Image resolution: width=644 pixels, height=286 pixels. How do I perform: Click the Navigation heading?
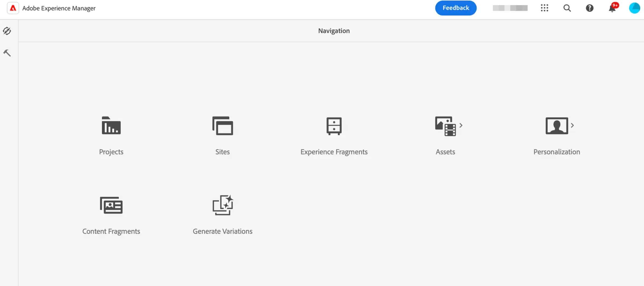pos(334,31)
